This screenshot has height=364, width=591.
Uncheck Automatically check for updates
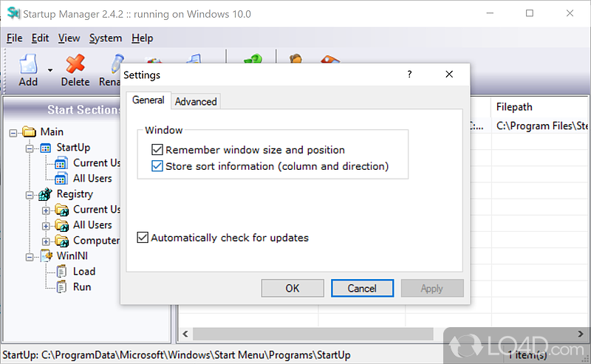point(143,238)
